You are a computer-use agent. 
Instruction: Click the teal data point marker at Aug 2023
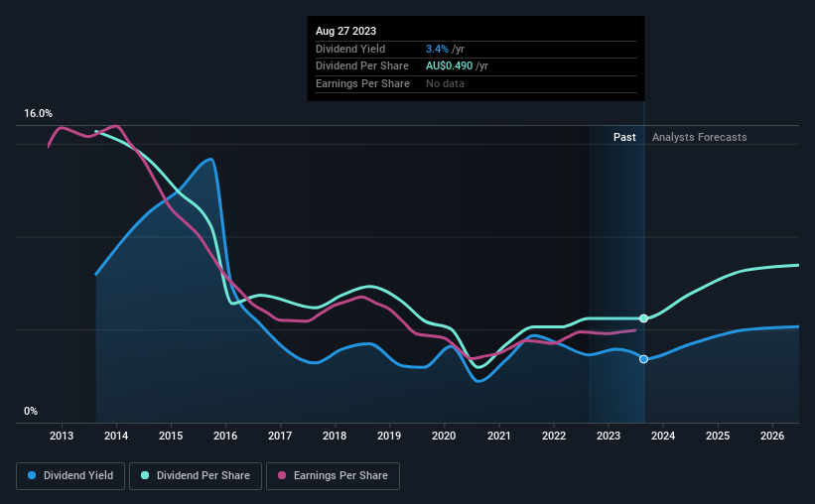(x=643, y=318)
